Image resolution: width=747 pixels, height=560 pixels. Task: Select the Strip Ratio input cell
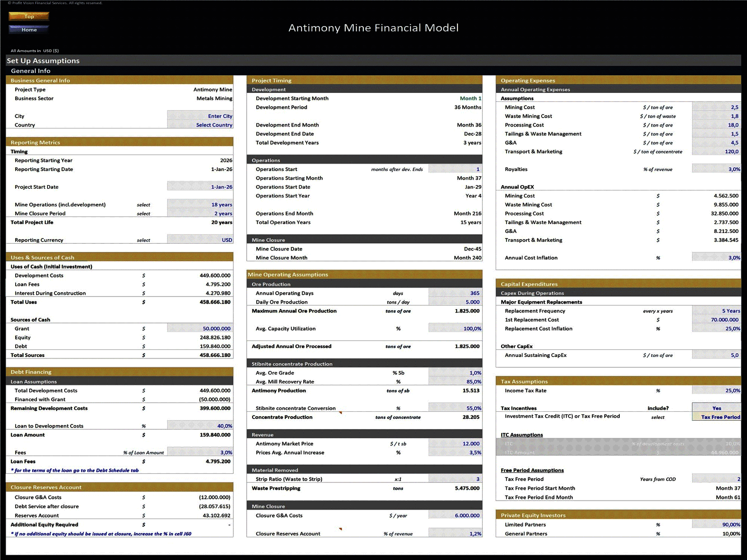point(455,479)
